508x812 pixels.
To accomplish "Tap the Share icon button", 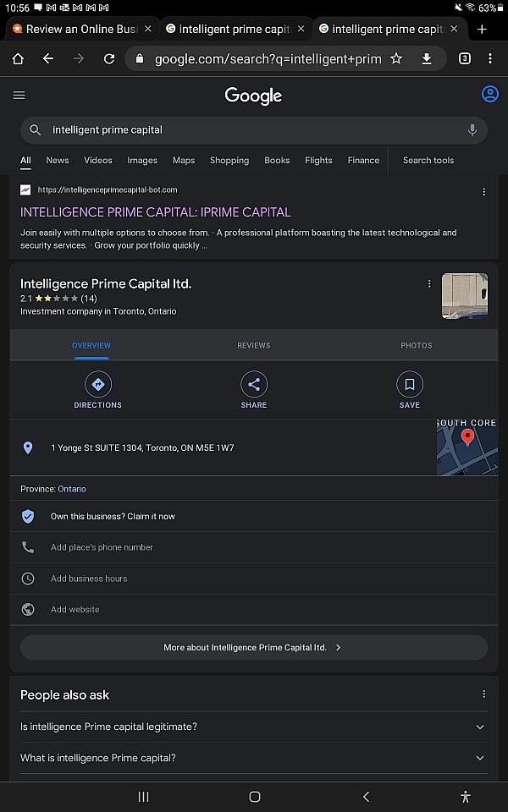I will click(254, 384).
